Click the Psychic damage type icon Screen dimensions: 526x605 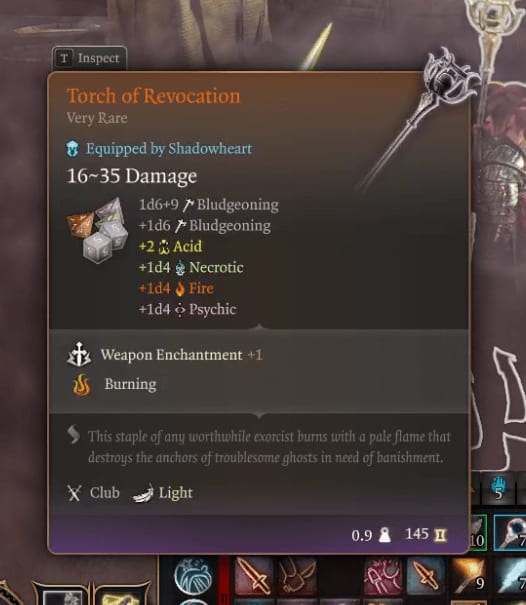pyautogui.click(x=180, y=310)
